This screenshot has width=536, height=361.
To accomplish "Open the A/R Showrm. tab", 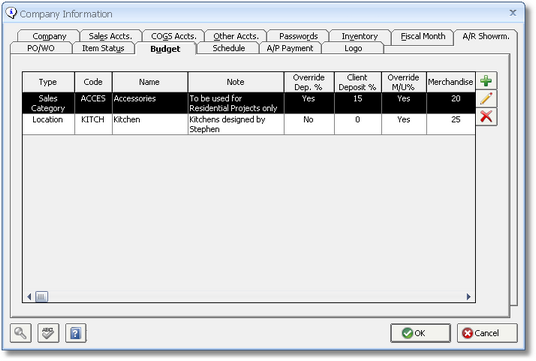I will pos(485,36).
